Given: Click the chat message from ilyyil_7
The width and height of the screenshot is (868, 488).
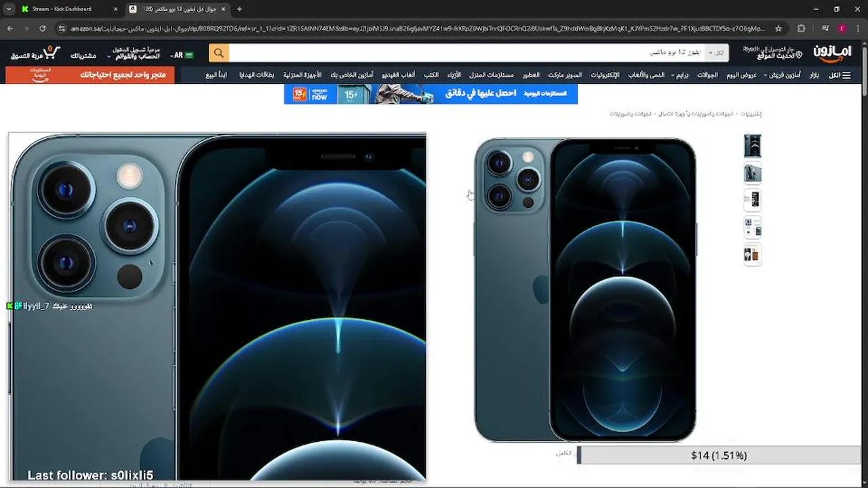Looking at the screenshot, I should coord(49,306).
